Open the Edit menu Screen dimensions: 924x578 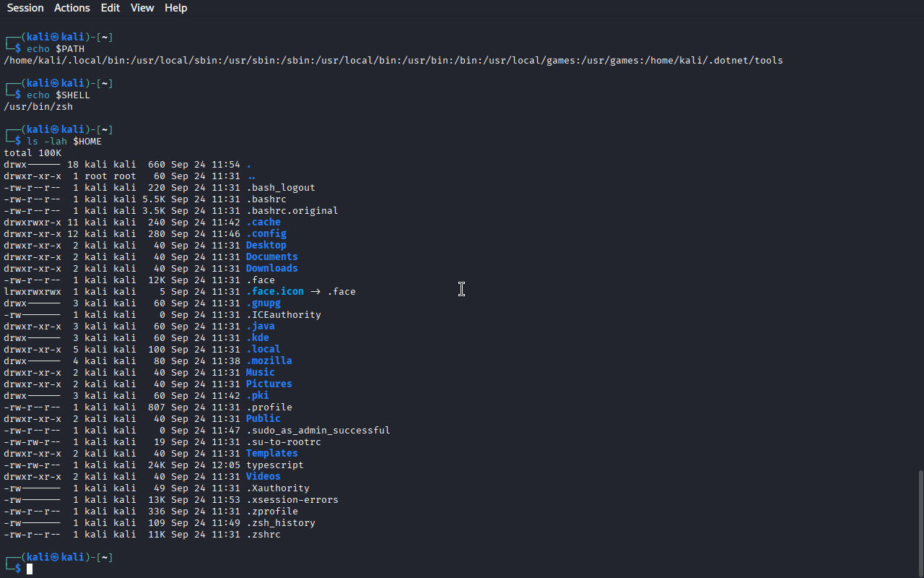click(110, 8)
